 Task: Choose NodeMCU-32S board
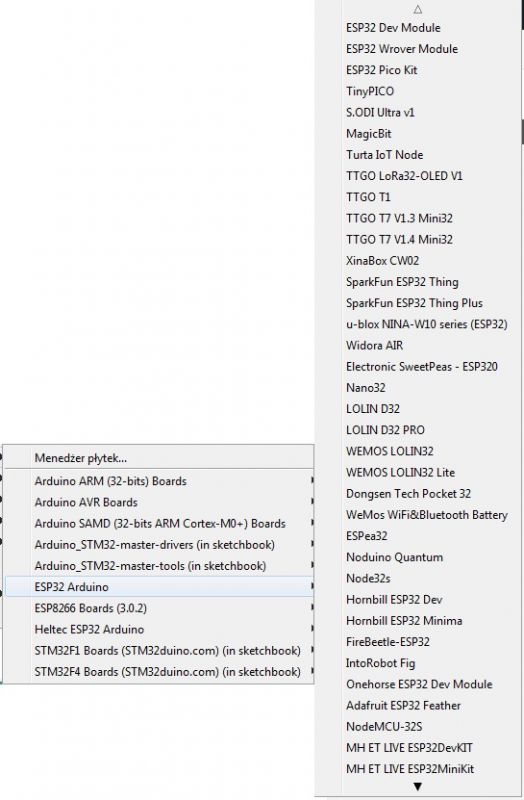point(418,727)
